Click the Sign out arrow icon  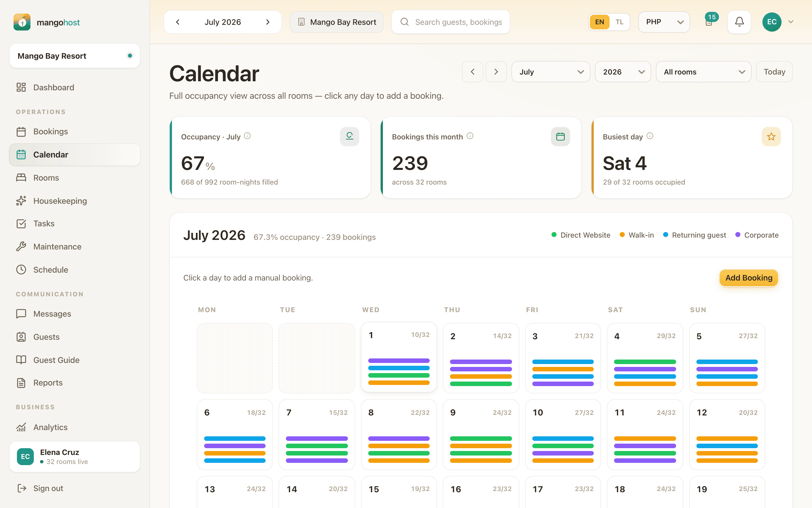click(x=22, y=488)
